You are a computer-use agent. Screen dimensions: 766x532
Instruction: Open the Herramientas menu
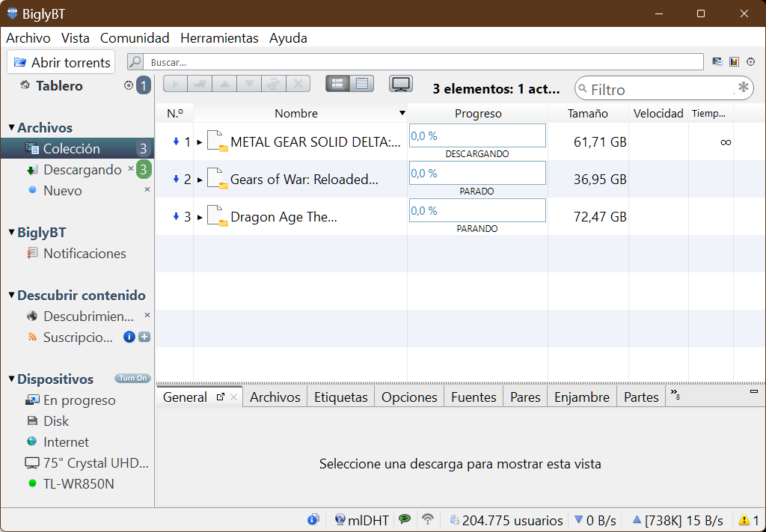click(219, 38)
